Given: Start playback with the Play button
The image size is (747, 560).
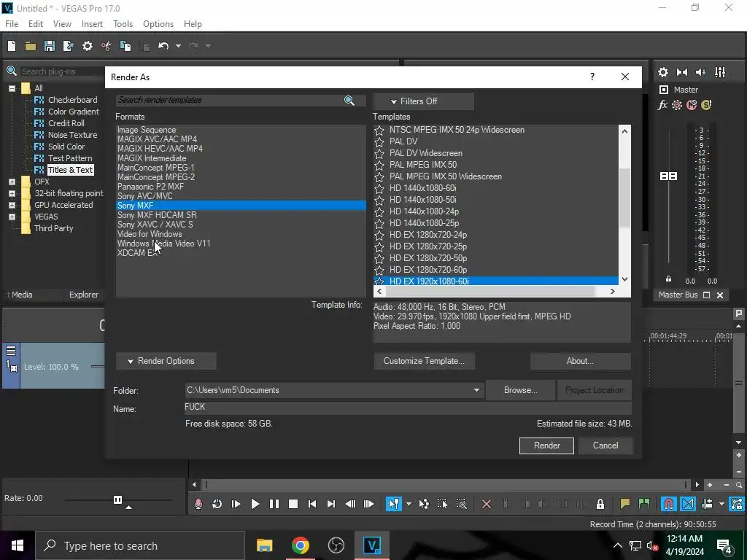Looking at the screenshot, I should tap(255, 504).
